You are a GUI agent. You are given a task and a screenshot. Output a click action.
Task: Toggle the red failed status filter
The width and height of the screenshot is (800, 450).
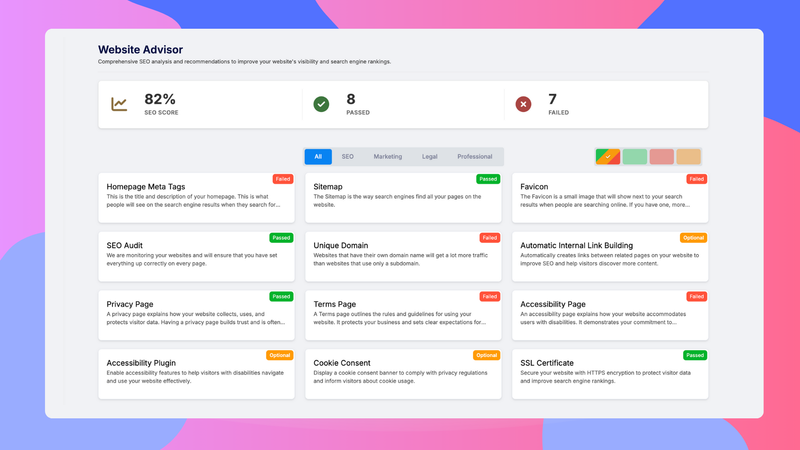pyautogui.click(x=661, y=156)
